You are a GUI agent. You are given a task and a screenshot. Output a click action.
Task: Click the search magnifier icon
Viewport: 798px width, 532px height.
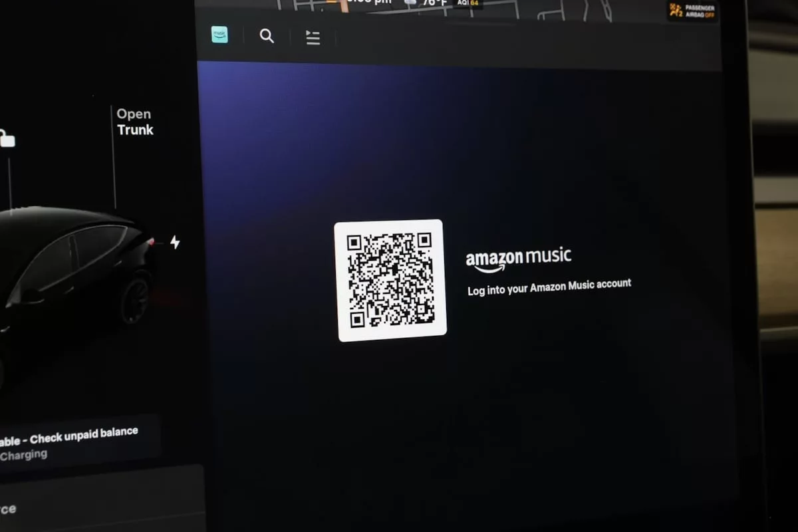[x=267, y=37]
